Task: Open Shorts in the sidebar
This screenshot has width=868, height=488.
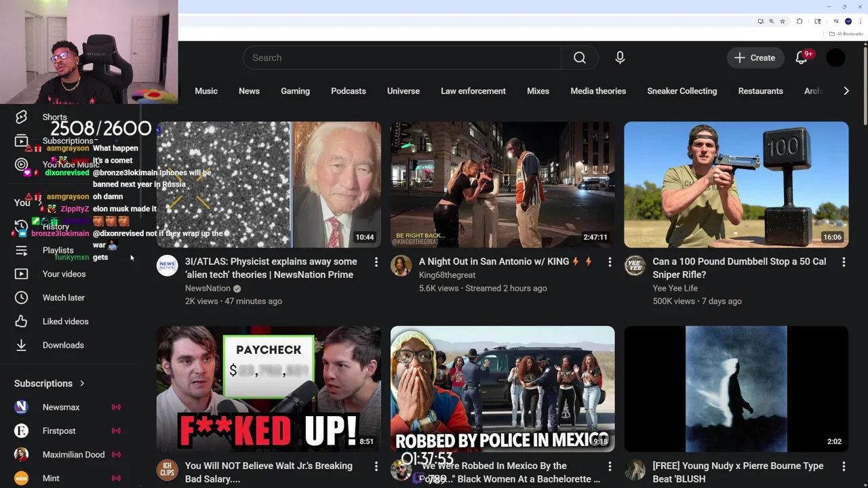Action: click(x=54, y=117)
